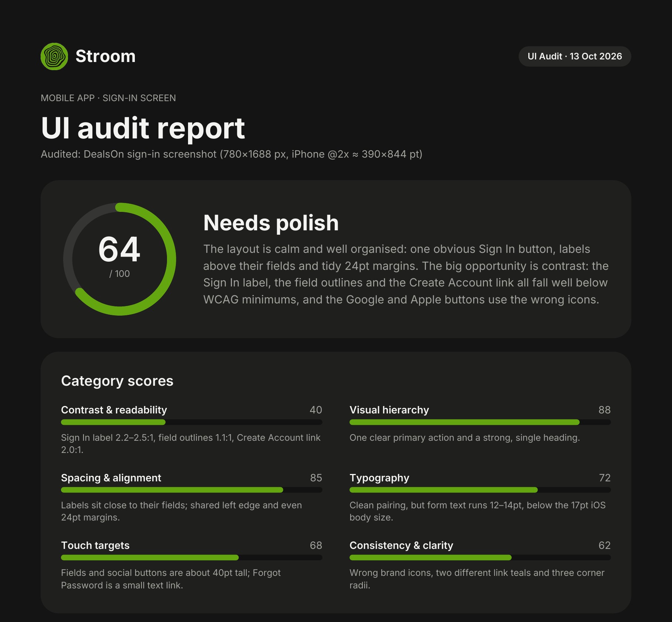The width and height of the screenshot is (672, 622).
Task: Click the Touch targets label
Action: click(95, 546)
